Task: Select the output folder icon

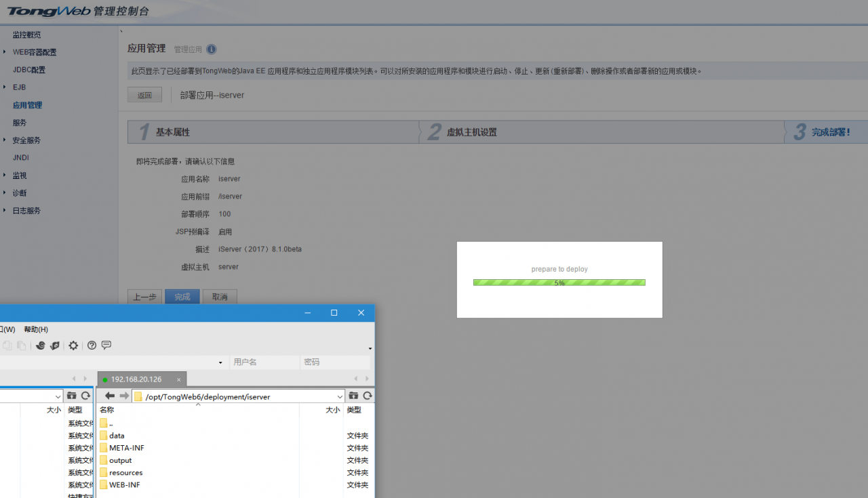Action: pyautogui.click(x=104, y=460)
